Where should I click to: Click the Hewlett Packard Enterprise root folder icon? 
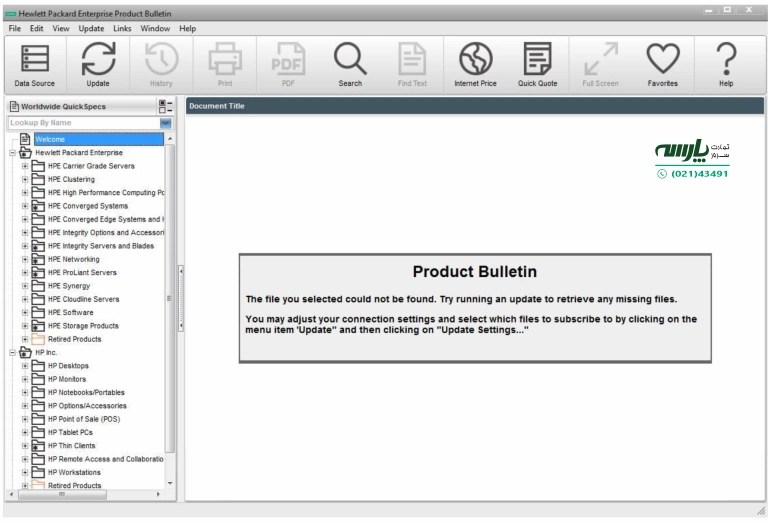click(25, 153)
